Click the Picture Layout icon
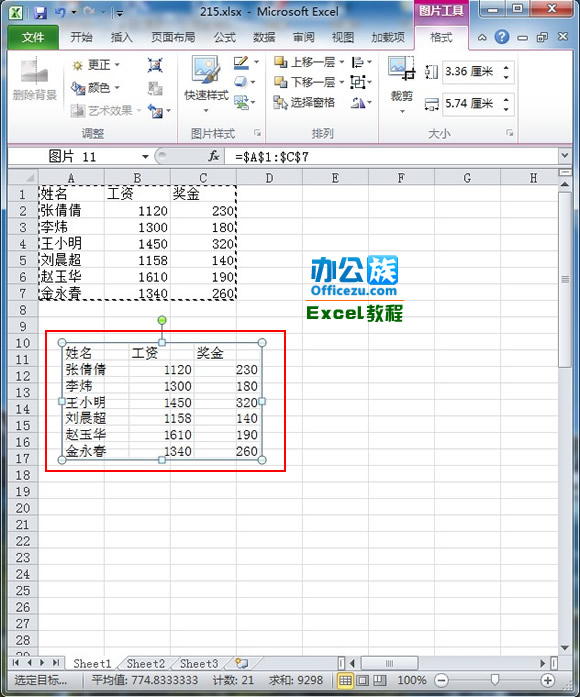580x697 pixels. pyautogui.click(x=241, y=103)
